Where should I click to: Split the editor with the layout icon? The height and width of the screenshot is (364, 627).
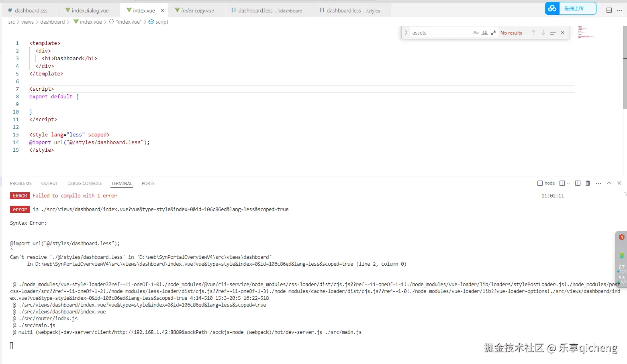[609, 10]
